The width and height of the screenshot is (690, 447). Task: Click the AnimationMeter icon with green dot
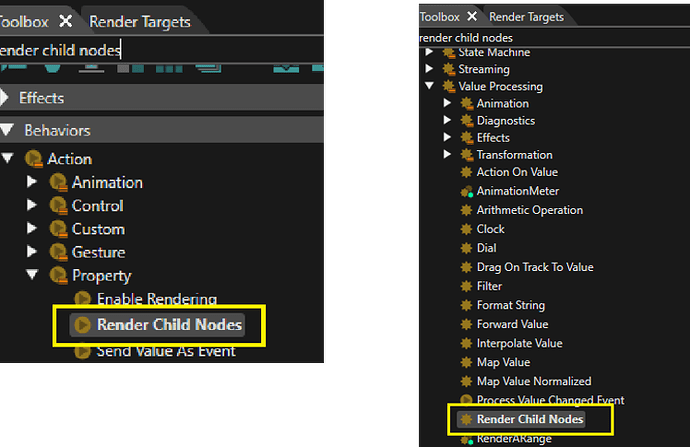pyautogui.click(x=466, y=191)
